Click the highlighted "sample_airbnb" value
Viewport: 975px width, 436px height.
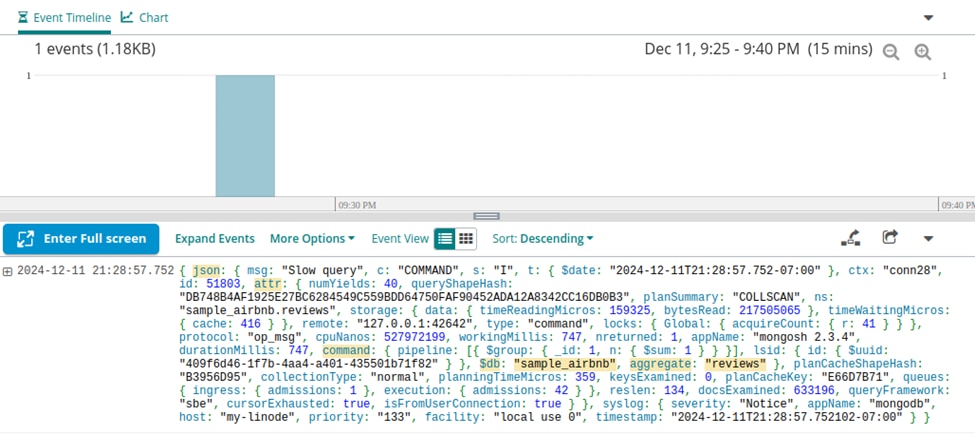pos(566,364)
